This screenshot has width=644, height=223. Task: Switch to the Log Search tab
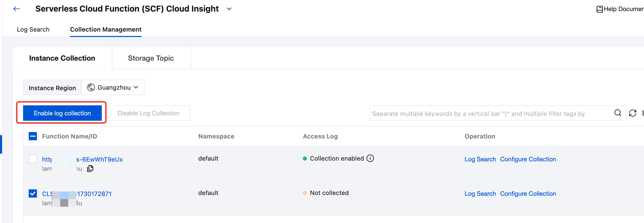[x=33, y=30]
